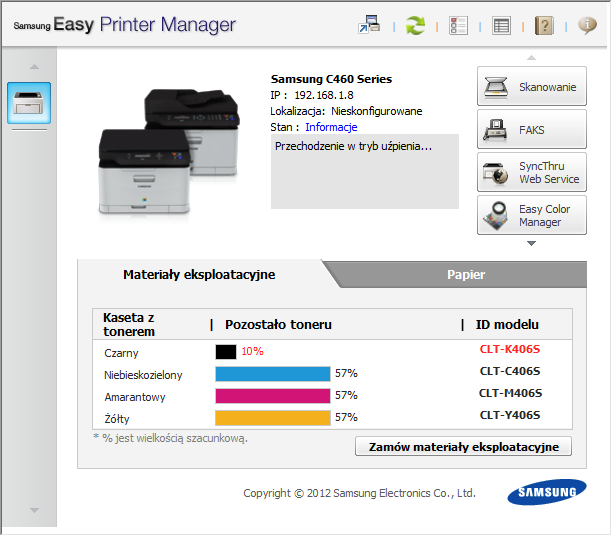Click the Pozostało toneru column header

point(278,324)
